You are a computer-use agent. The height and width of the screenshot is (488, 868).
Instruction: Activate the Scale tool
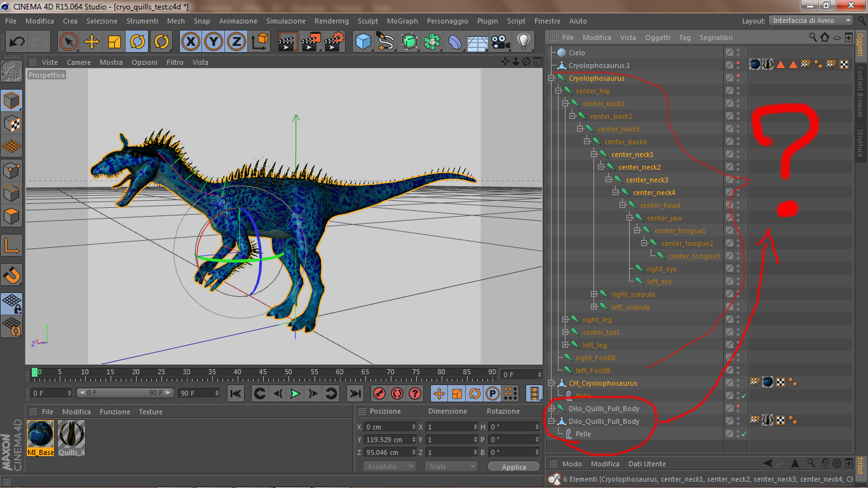point(114,43)
